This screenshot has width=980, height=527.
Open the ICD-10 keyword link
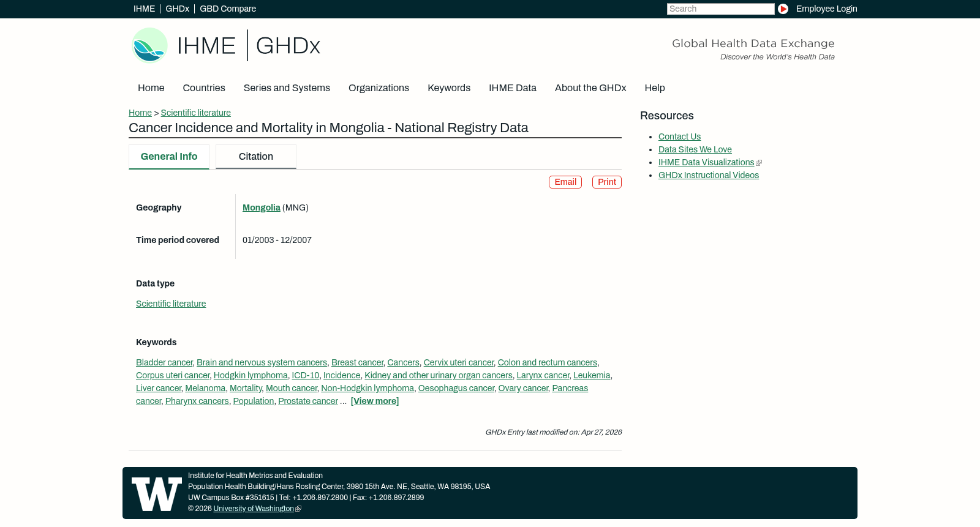click(x=305, y=375)
